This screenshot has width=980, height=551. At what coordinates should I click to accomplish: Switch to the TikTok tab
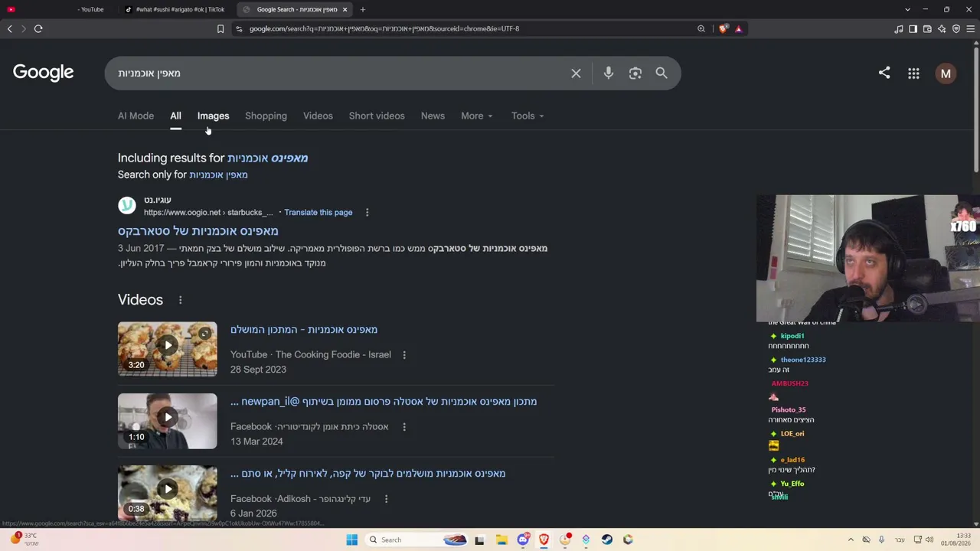coord(176,9)
